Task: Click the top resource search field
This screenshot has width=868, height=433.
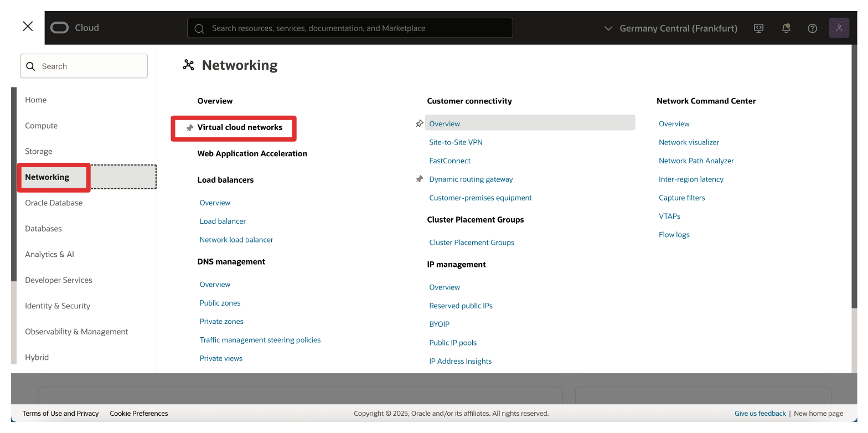Action: coord(350,28)
